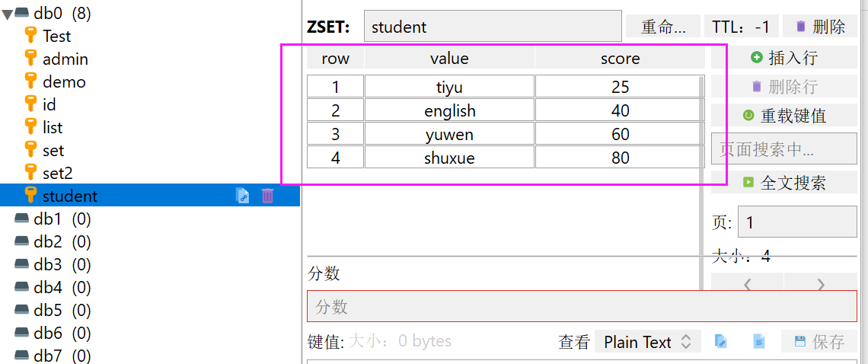The width and height of the screenshot is (868, 364).
Task: Click the key icon beside list
Action: [31, 127]
